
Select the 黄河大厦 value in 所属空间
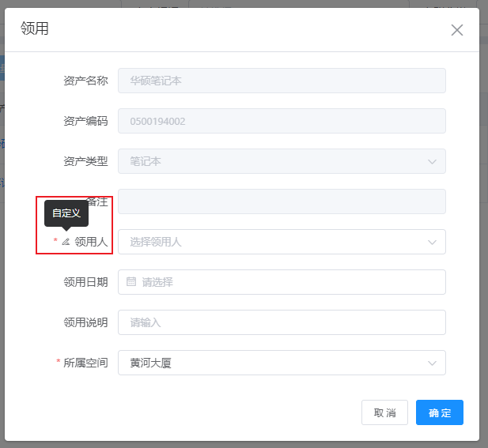(151, 363)
